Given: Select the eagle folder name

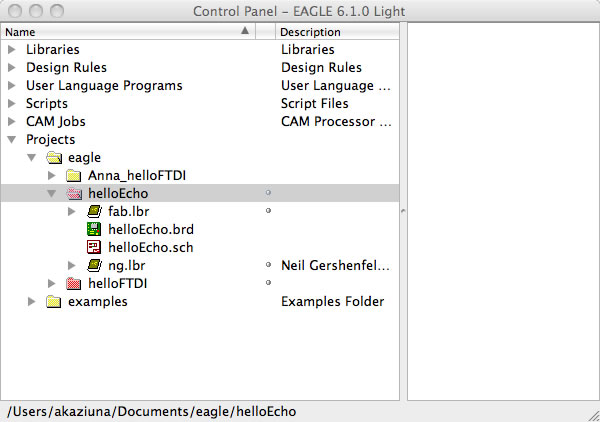Looking at the screenshot, I should (84, 158).
